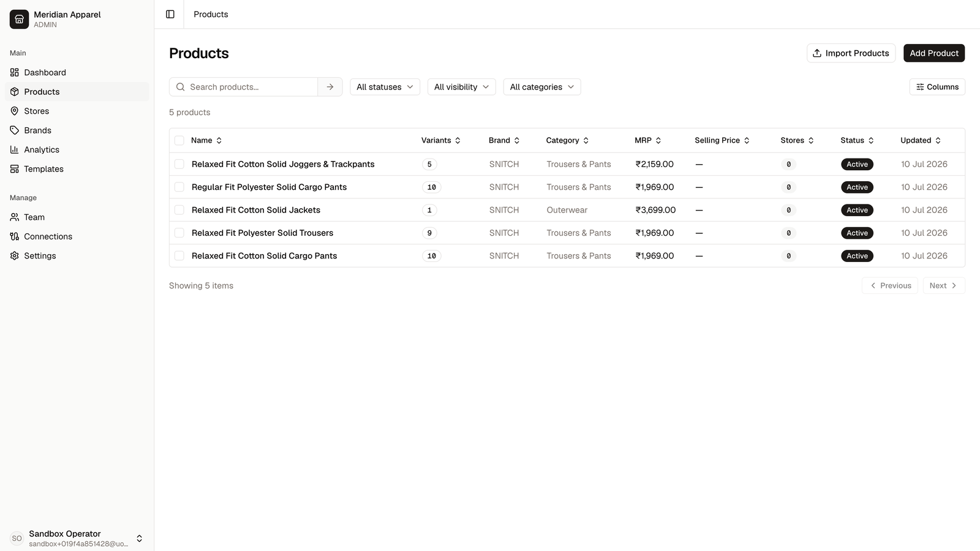Open the All statuses filter dropdown
This screenshot has height=551, width=980.
(x=385, y=87)
